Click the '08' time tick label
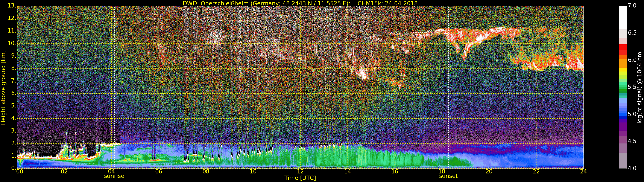The height and width of the screenshot is (182, 644). click(x=206, y=172)
